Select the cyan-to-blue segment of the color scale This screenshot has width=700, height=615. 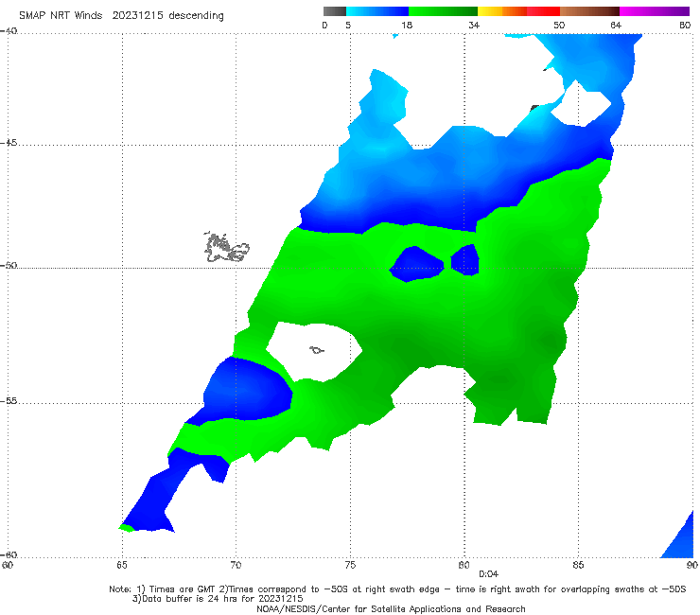pos(377,11)
